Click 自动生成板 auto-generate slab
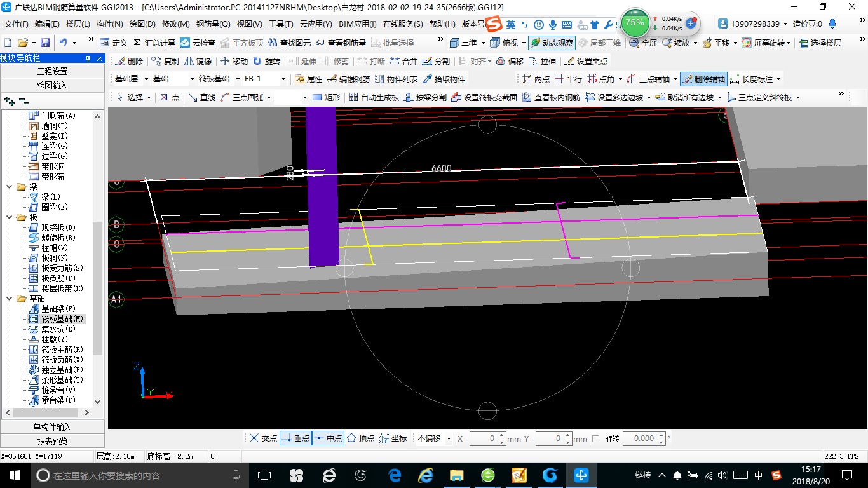Screen dimensions: 868x488 pyautogui.click(x=374, y=97)
